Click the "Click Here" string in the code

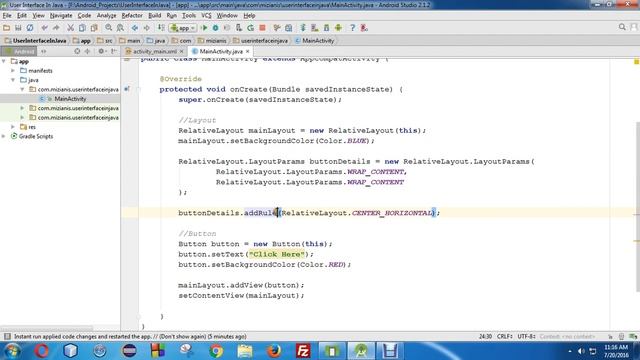(x=277, y=254)
